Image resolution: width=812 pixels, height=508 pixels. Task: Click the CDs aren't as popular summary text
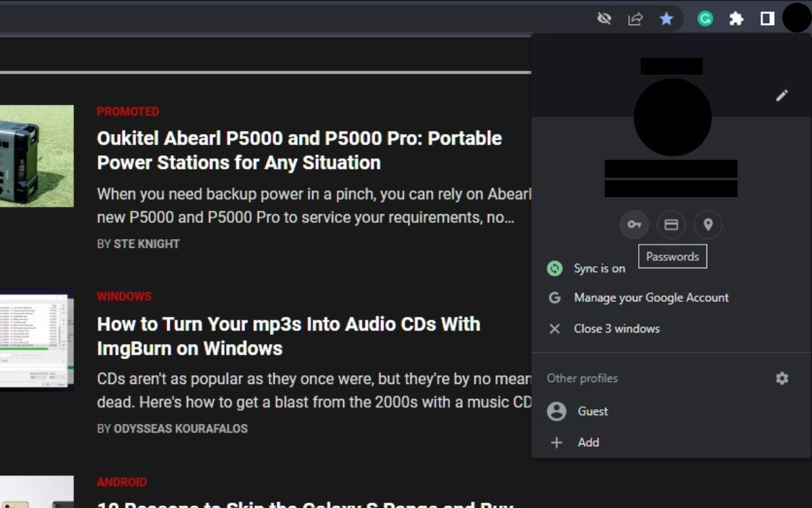pyautogui.click(x=314, y=390)
